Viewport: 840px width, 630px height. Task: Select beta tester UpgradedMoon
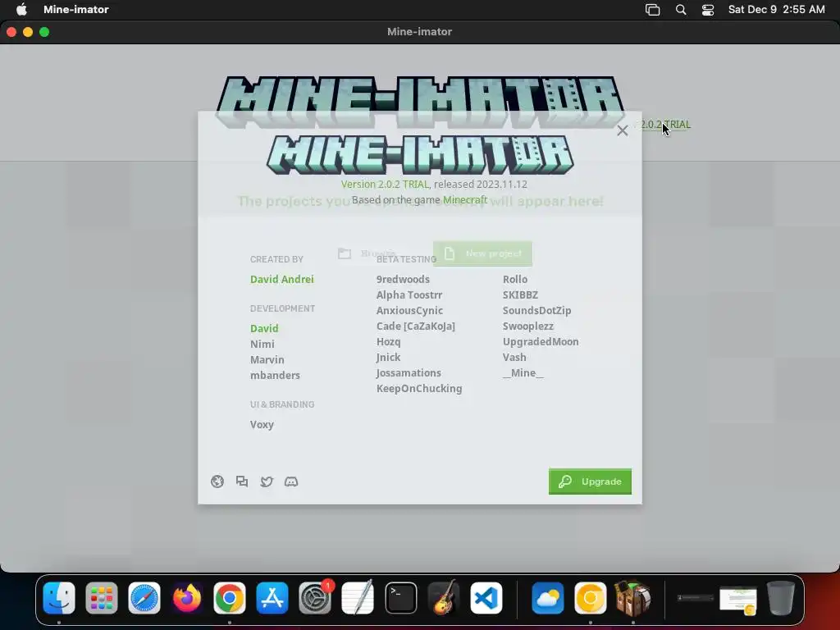click(x=541, y=341)
